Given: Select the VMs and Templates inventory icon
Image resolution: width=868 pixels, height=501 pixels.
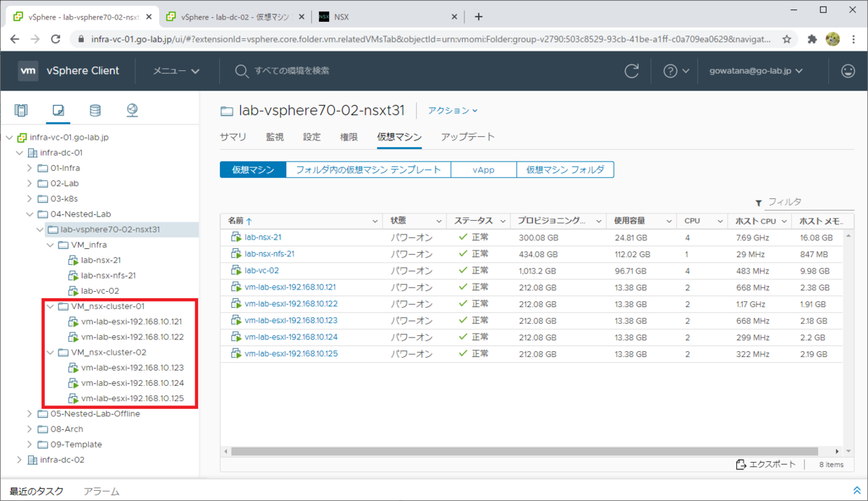Looking at the screenshot, I should pyautogui.click(x=59, y=111).
